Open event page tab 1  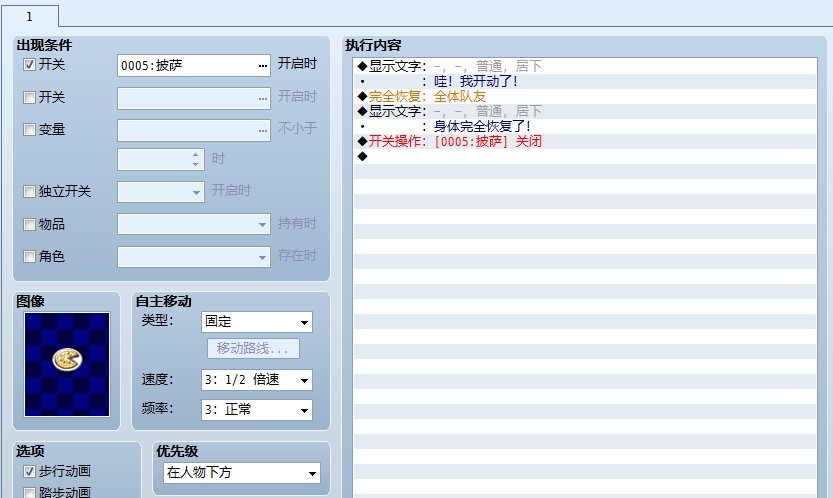30,16
